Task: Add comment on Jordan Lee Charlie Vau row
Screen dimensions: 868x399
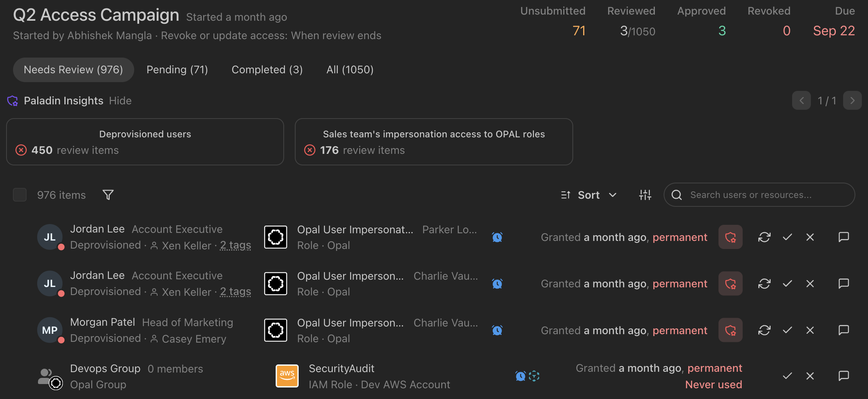Action: [844, 284]
